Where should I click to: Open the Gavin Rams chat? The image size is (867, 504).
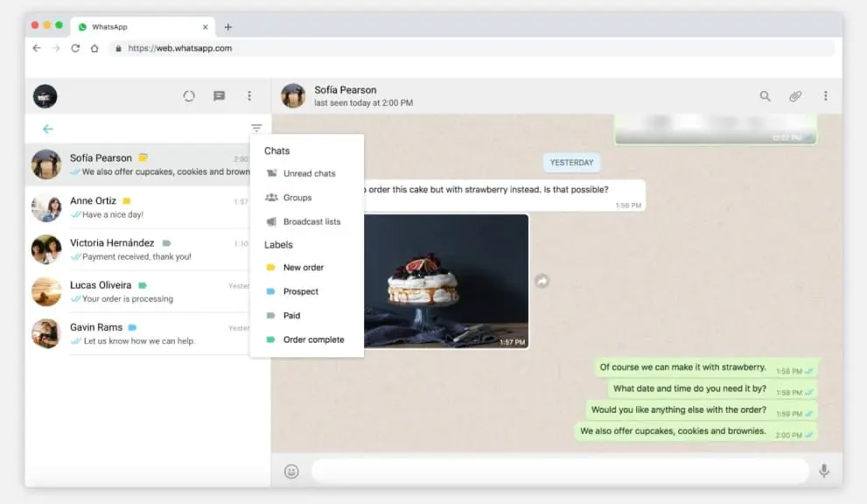pyautogui.click(x=138, y=333)
